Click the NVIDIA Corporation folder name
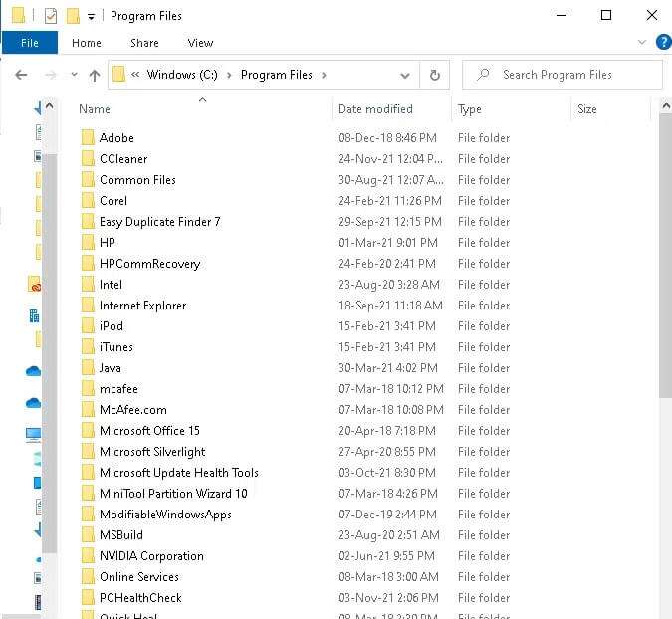The height and width of the screenshot is (619, 672). (151, 556)
